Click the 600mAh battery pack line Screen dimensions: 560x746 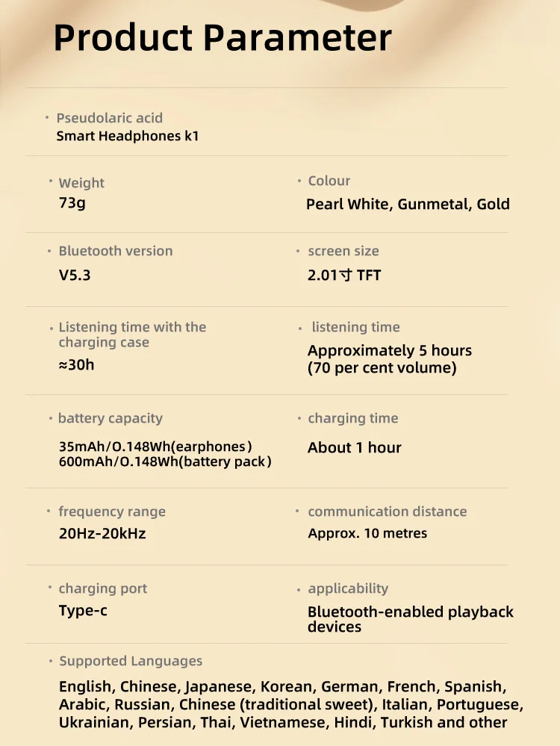[x=165, y=461]
